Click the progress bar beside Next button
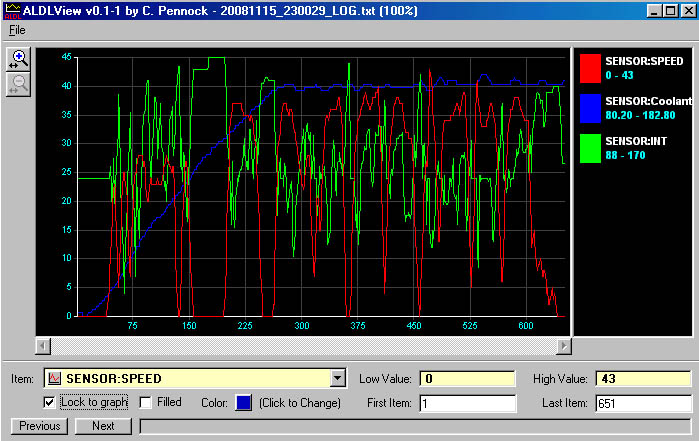Viewport: 699px width, 441px height. pos(415,426)
